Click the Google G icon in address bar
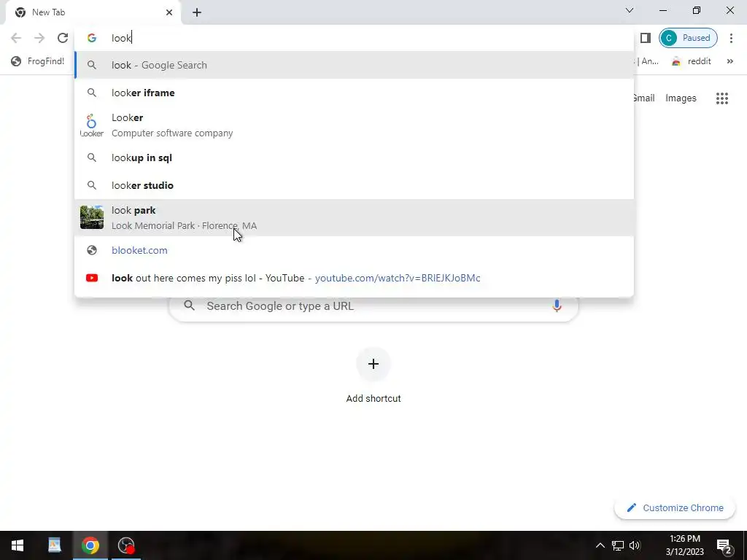Viewport: 747px width, 560px height. pyautogui.click(x=92, y=38)
